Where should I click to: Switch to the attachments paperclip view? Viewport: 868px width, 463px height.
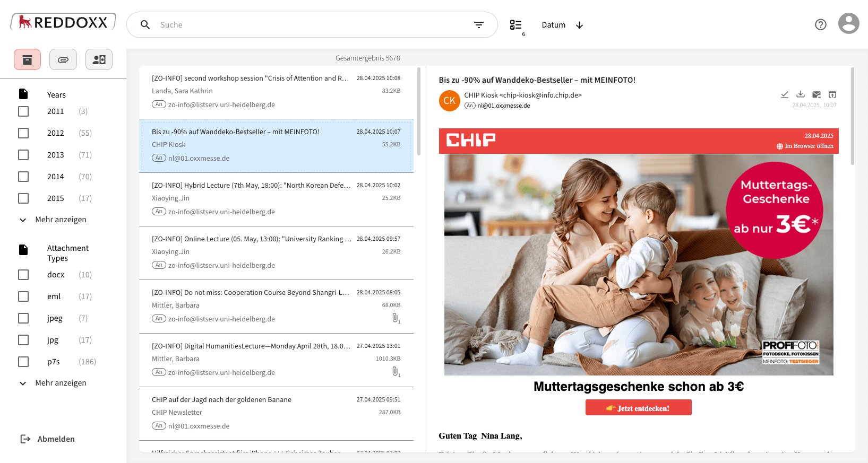63,60
